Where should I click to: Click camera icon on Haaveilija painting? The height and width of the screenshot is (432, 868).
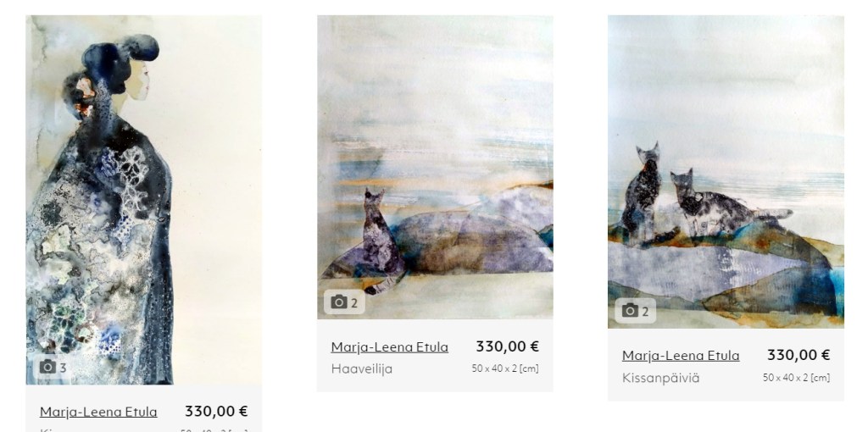344,302
